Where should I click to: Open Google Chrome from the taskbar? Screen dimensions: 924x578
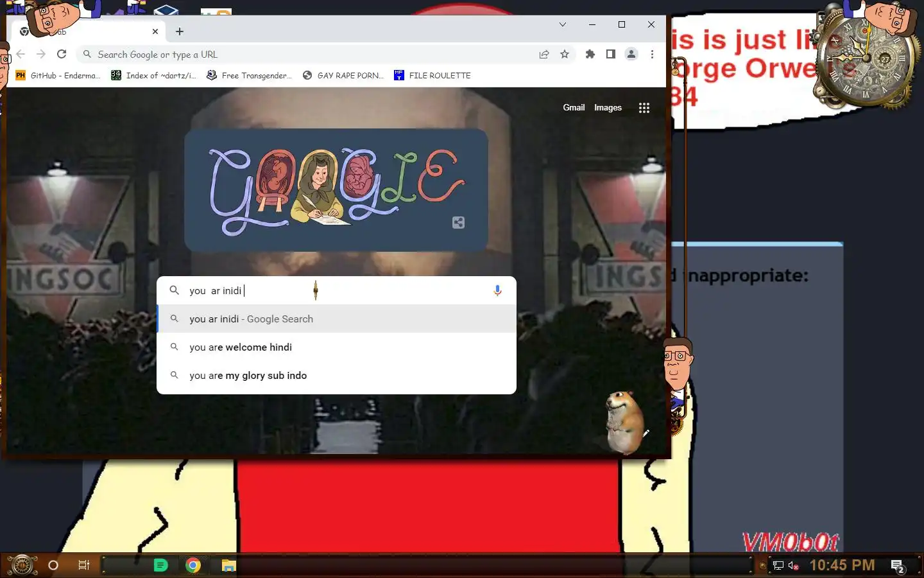coord(193,565)
